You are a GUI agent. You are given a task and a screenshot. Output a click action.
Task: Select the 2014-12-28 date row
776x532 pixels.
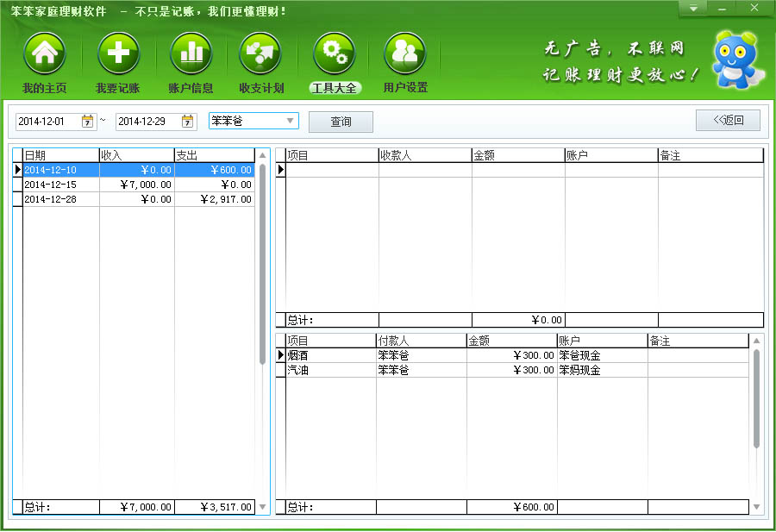coord(60,199)
